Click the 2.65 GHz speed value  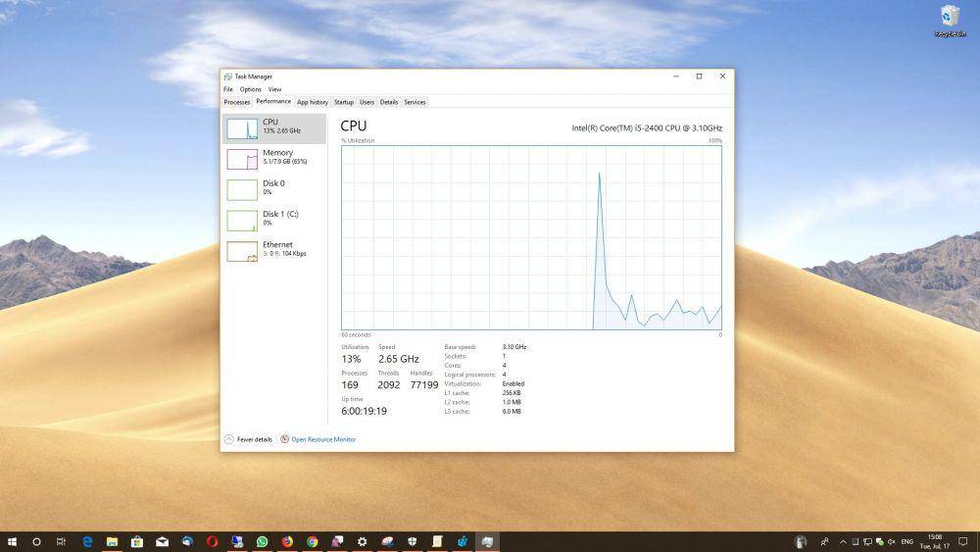[398, 359]
